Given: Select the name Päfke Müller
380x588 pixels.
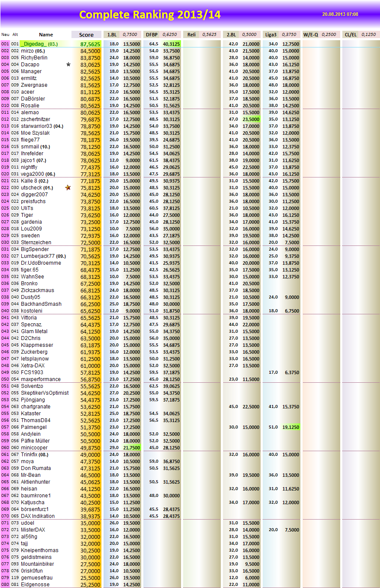Looking at the screenshot, I should point(35,441).
